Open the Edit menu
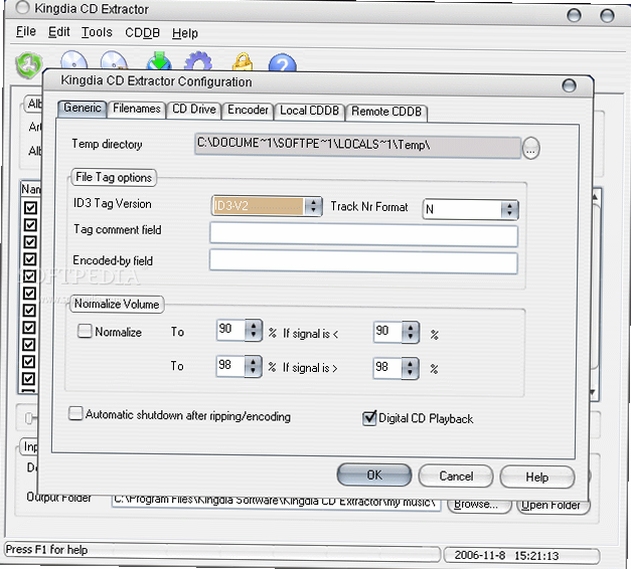631x569 pixels. pyautogui.click(x=59, y=32)
